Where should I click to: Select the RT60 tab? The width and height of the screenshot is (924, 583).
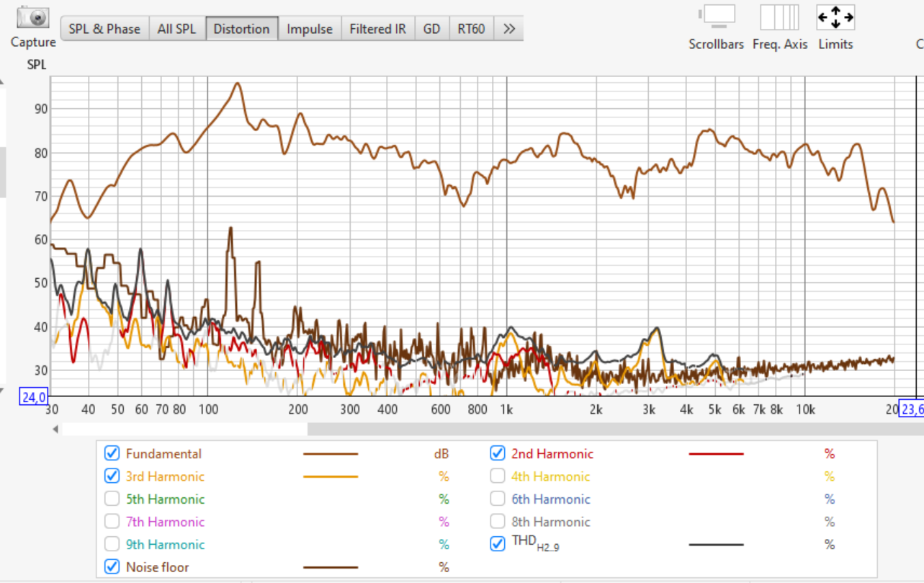pos(471,30)
